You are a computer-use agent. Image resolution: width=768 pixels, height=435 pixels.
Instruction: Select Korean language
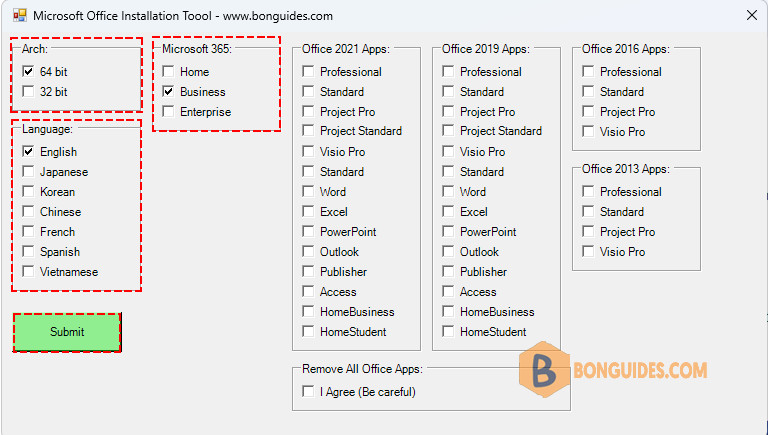28,192
